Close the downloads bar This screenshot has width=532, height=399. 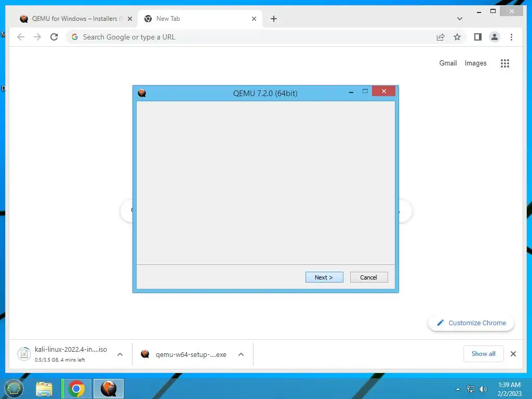click(x=513, y=354)
